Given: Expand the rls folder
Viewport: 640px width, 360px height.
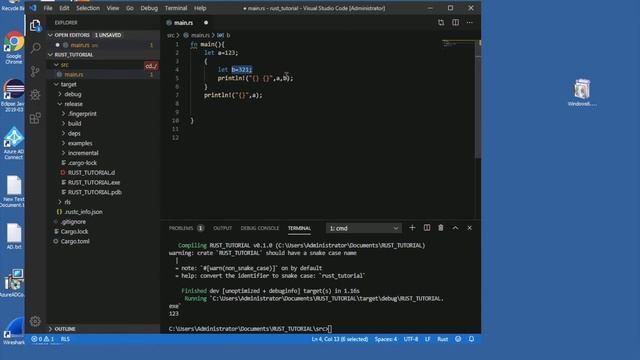Looking at the screenshot, I should (x=60, y=202).
